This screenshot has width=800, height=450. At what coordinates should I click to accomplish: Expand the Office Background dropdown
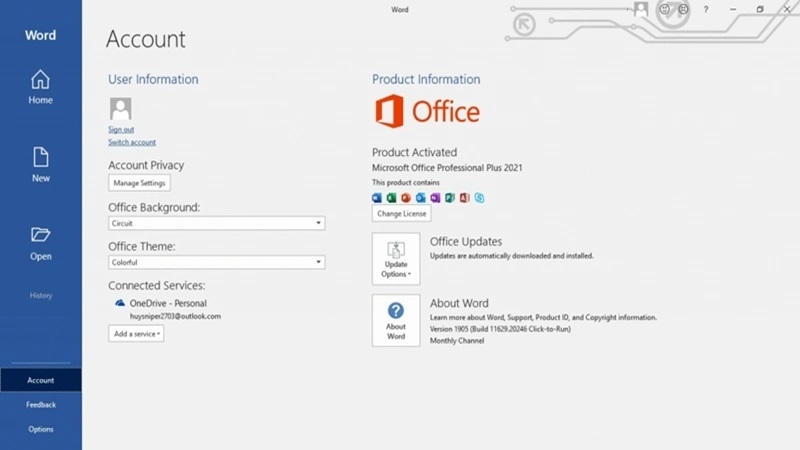pos(216,224)
